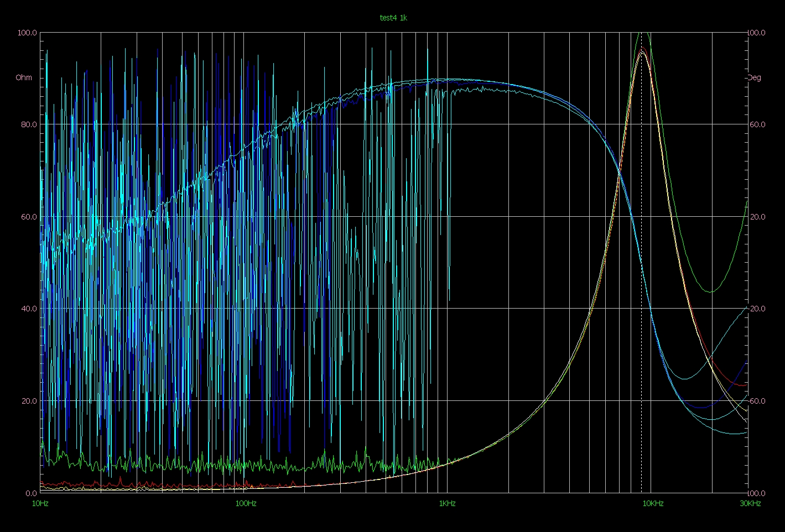Click the "100Hz" frequency axis label

(x=246, y=503)
